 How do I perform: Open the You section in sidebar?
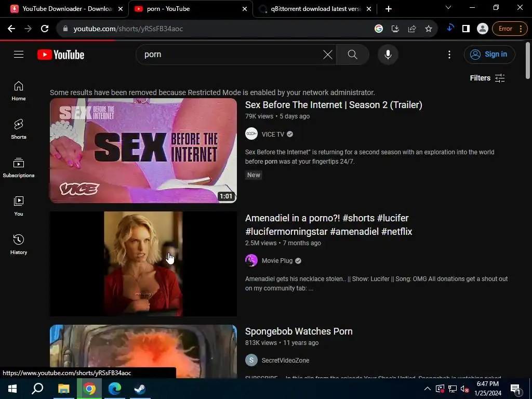point(19,206)
